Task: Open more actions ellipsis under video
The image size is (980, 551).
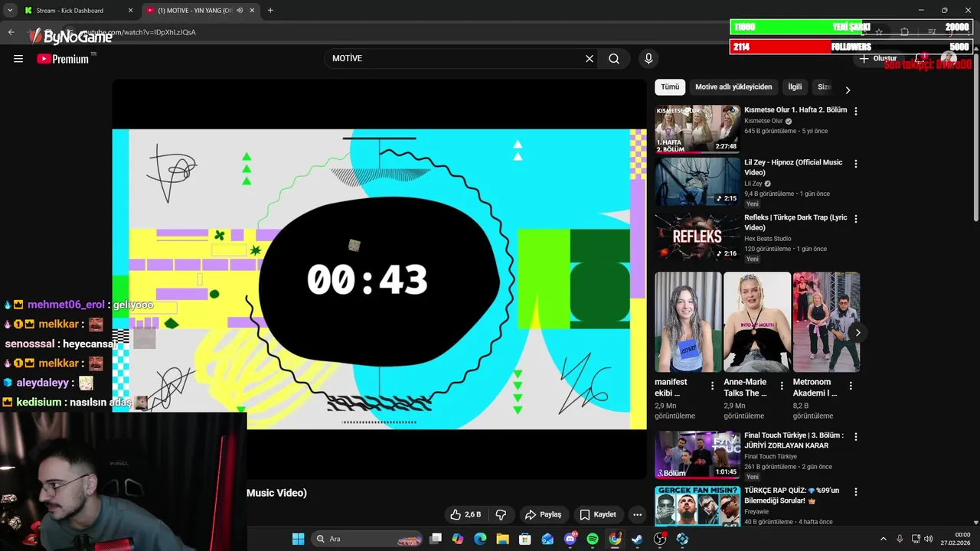Action: point(637,514)
